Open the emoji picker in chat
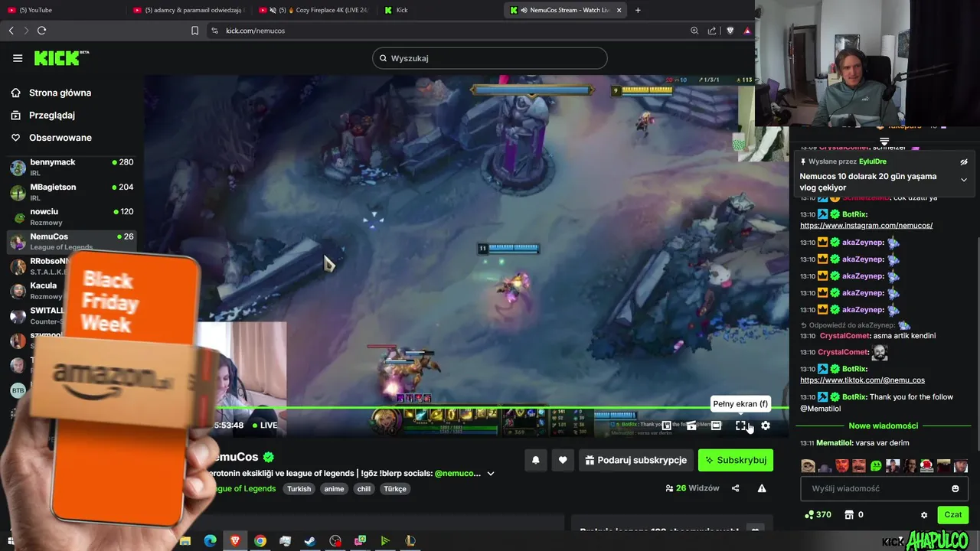980x551 pixels. (955, 488)
